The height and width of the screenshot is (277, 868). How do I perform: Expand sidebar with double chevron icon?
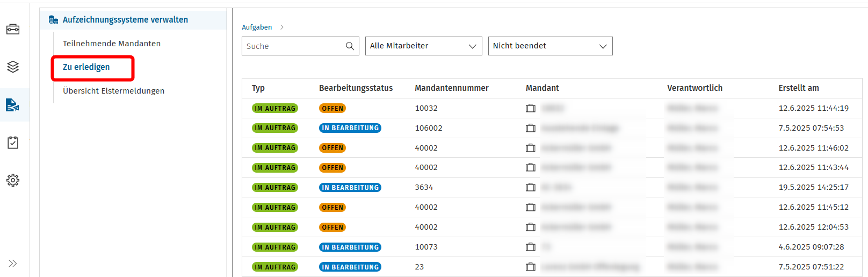tap(13, 264)
